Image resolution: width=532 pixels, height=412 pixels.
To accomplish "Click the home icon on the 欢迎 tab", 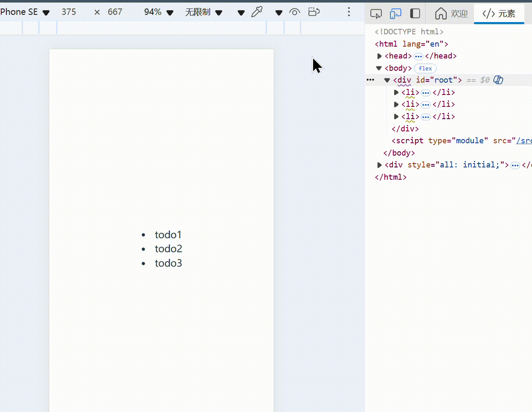I will point(441,13).
